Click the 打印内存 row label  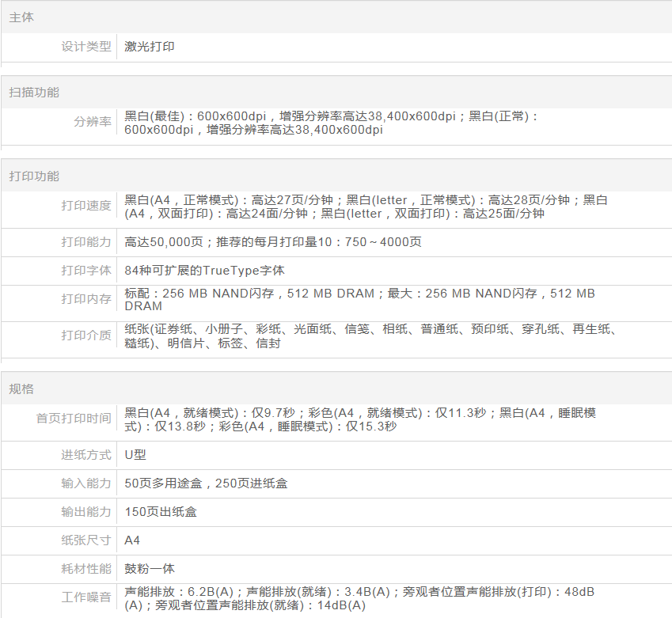click(x=86, y=299)
